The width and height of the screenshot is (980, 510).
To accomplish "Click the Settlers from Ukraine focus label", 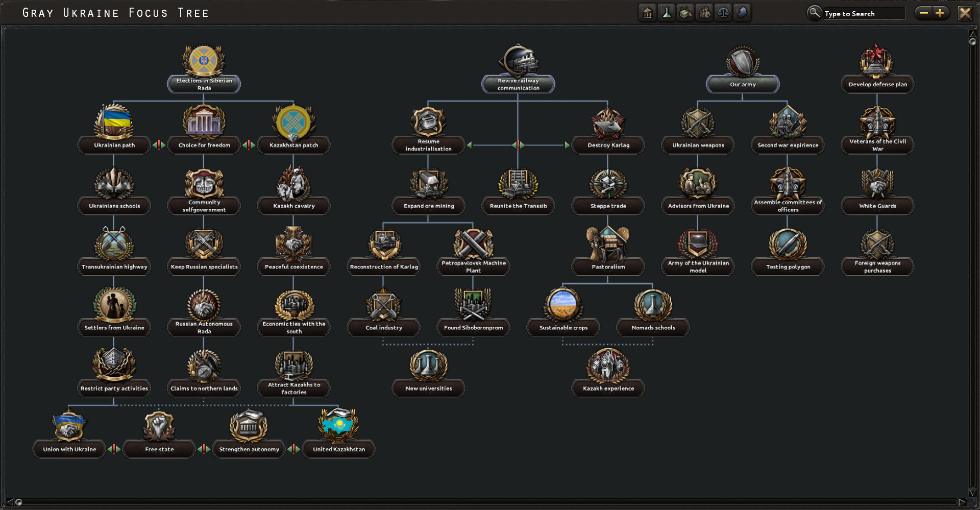I will coord(114,327).
